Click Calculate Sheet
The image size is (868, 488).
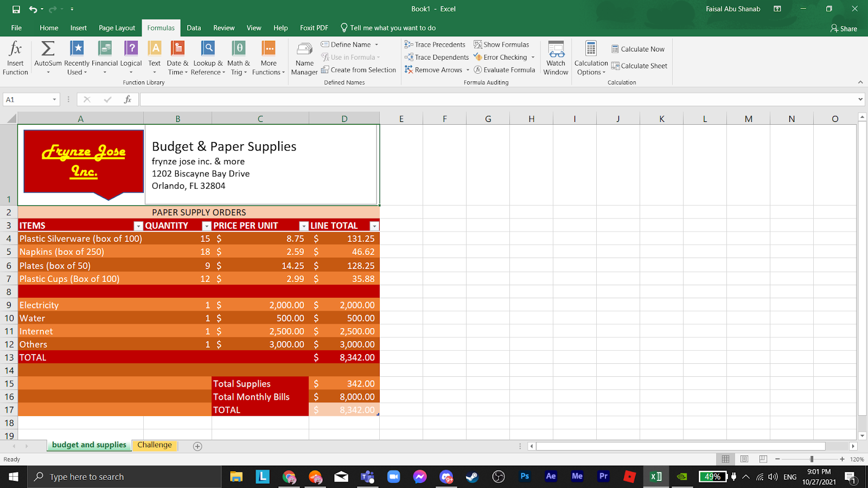pos(640,66)
